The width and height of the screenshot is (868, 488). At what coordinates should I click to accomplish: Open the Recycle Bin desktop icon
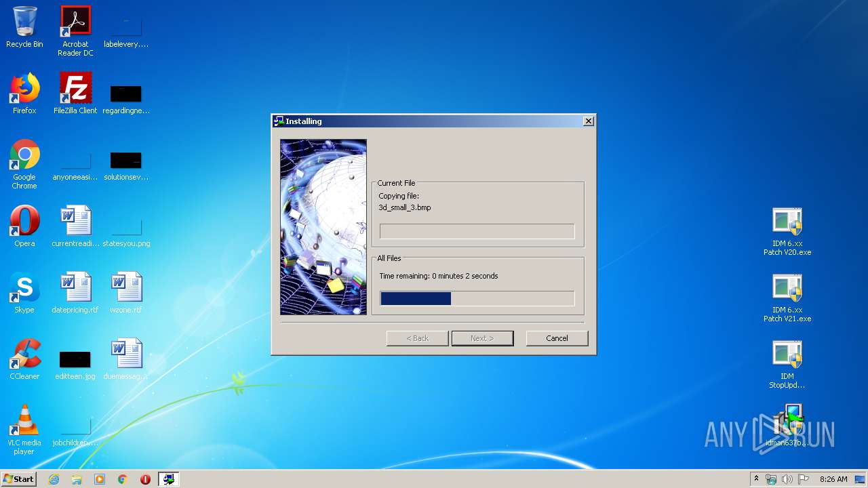24,27
